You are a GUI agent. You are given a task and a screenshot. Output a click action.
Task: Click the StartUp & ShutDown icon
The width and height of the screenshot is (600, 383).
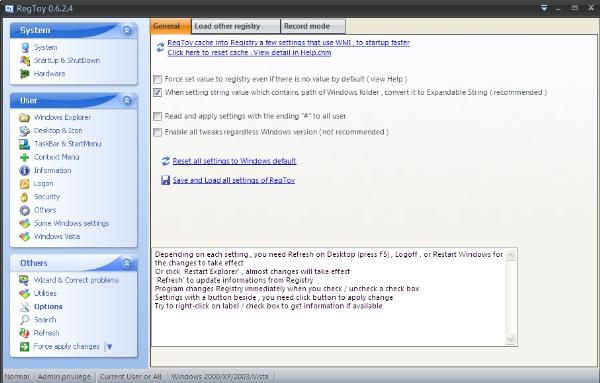click(25, 60)
